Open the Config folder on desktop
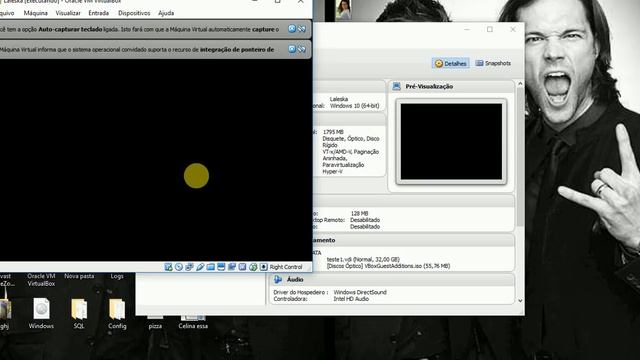 click(117, 309)
